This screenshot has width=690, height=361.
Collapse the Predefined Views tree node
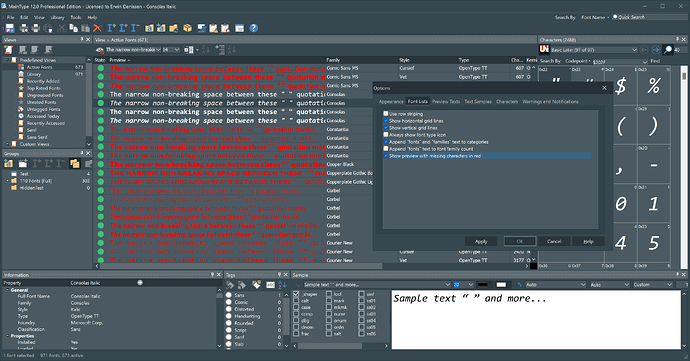click(x=7, y=59)
